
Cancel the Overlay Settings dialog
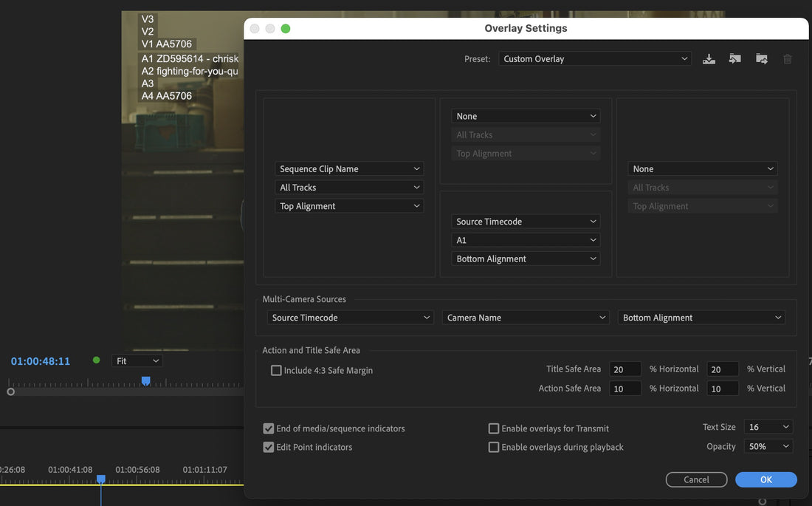click(x=696, y=479)
